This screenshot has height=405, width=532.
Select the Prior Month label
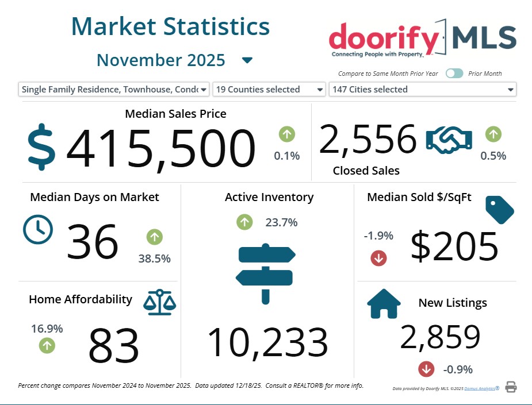pyautogui.click(x=485, y=74)
